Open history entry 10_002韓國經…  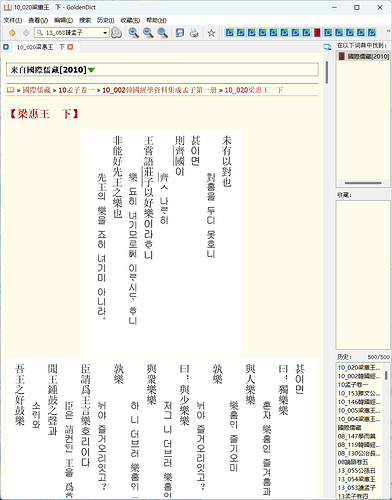[x=359, y=376]
